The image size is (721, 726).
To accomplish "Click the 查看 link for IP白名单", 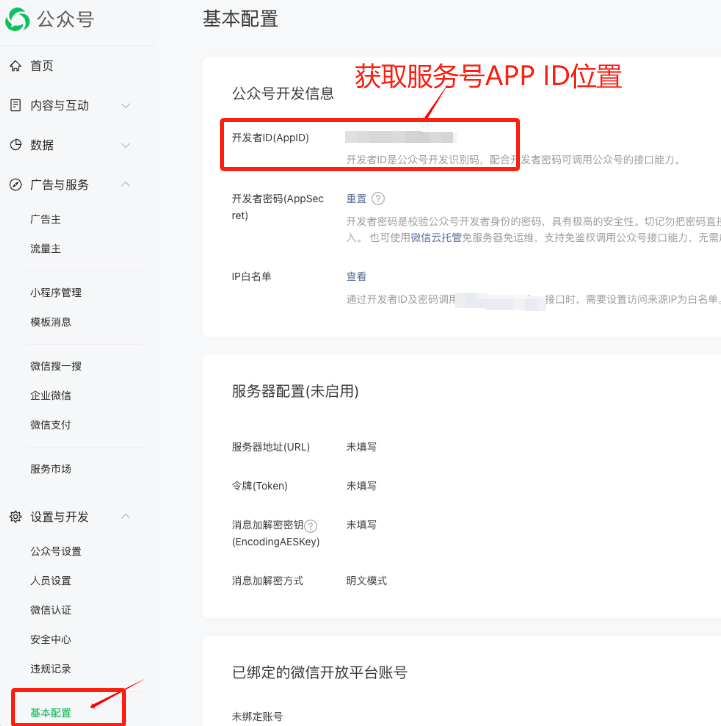I will [357, 276].
